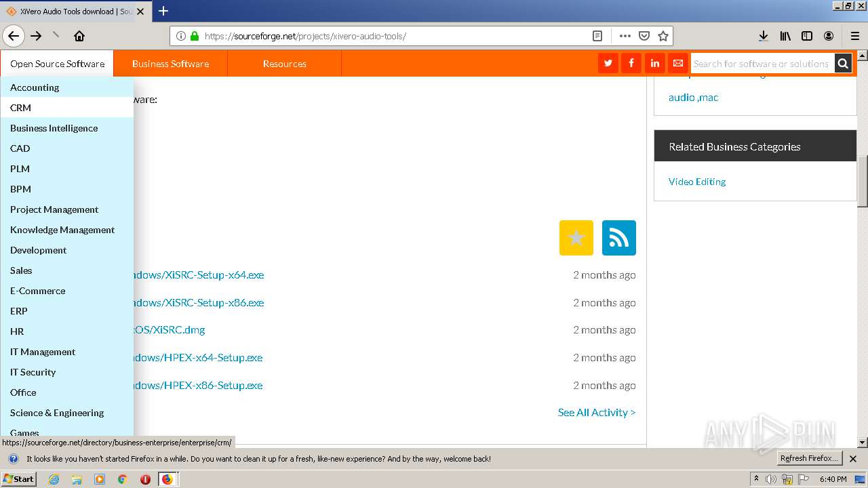Click the mac tag link
This screenshot has height=488, width=868.
coord(709,98)
